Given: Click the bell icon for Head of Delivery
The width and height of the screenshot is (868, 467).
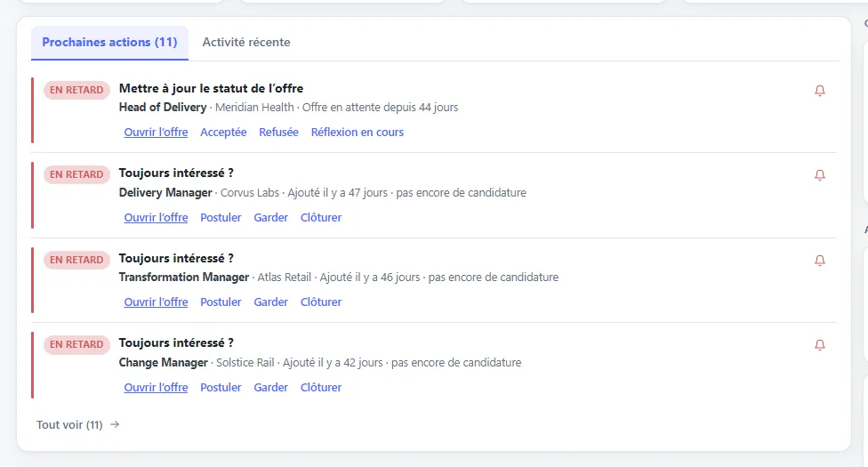Looking at the screenshot, I should click(x=820, y=91).
